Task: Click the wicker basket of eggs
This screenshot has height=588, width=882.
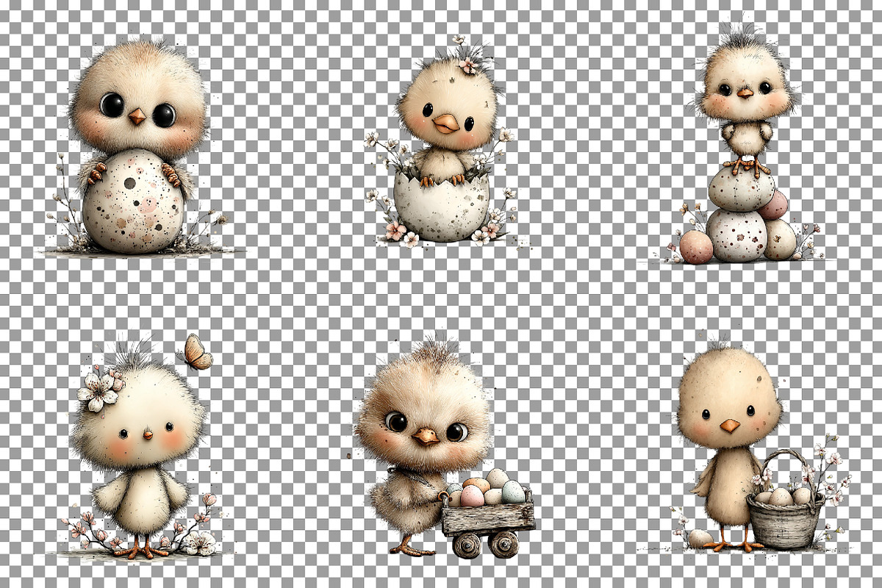Action: [784, 500]
